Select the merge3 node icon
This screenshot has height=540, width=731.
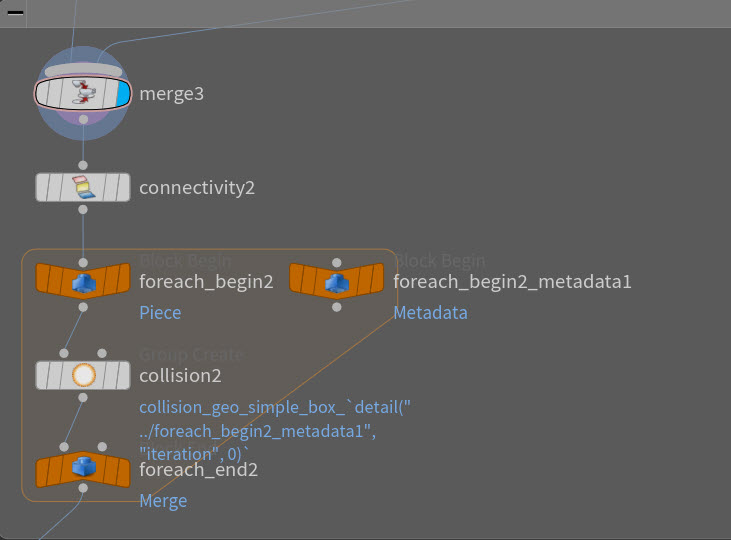(x=83, y=93)
